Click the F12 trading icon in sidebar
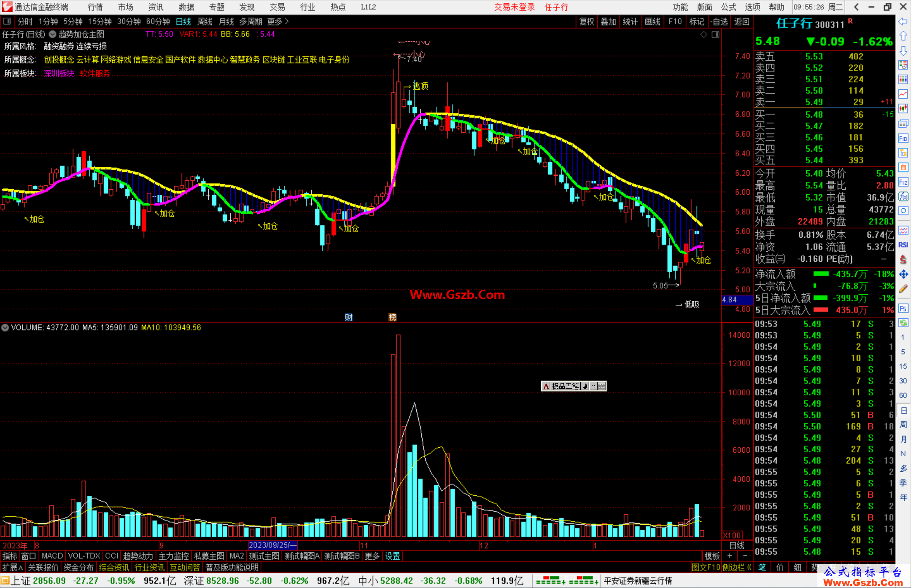 (x=903, y=182)
